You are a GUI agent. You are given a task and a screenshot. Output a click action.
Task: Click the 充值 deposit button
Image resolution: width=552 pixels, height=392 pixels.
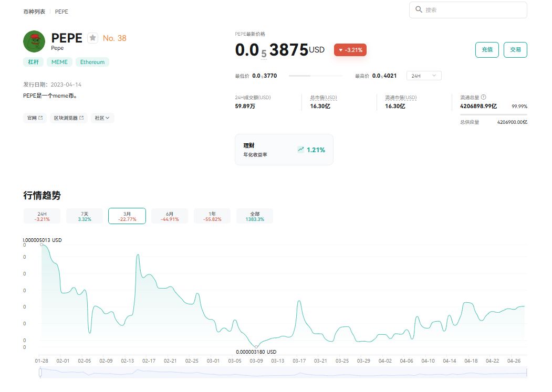487,50
